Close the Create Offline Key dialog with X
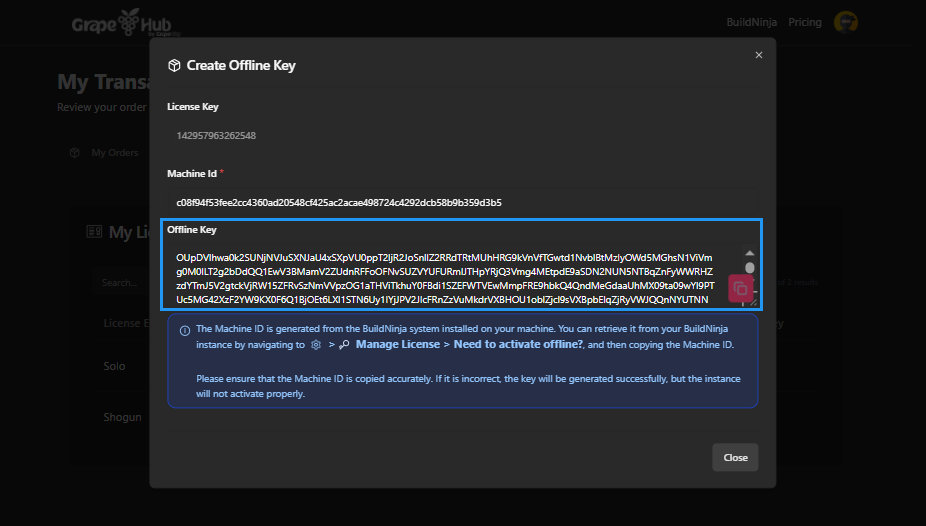This screenshot has width=926, height=526. tap(759, 55)
